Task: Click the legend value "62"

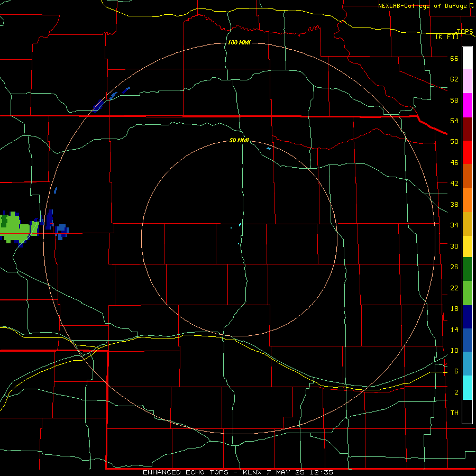Action: pos(454,79)
